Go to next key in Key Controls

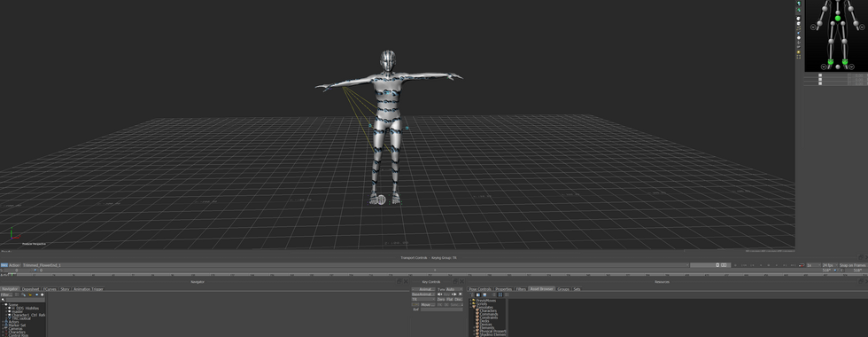(453, 294)
